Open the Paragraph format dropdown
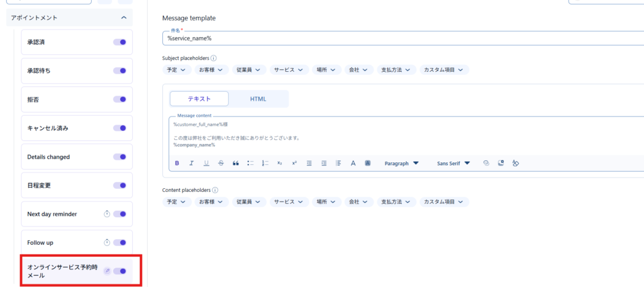Viewport: 644px width, 287px height. tap(401, 163)
